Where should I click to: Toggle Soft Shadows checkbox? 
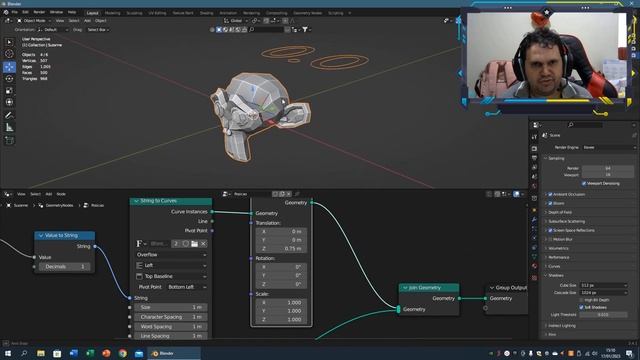[581, 307]
